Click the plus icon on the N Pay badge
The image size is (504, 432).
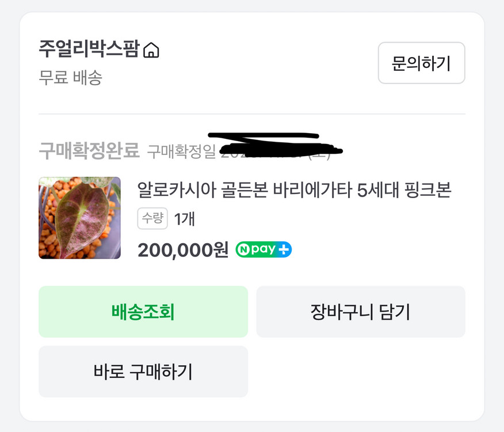(x=284, y=249)
